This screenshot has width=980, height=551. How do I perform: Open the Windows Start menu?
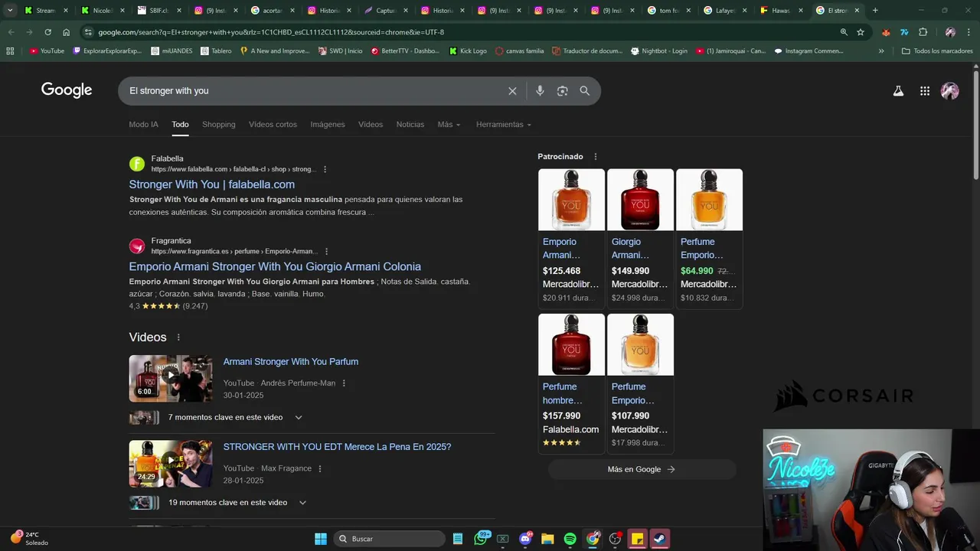click(x=321, y=539)
